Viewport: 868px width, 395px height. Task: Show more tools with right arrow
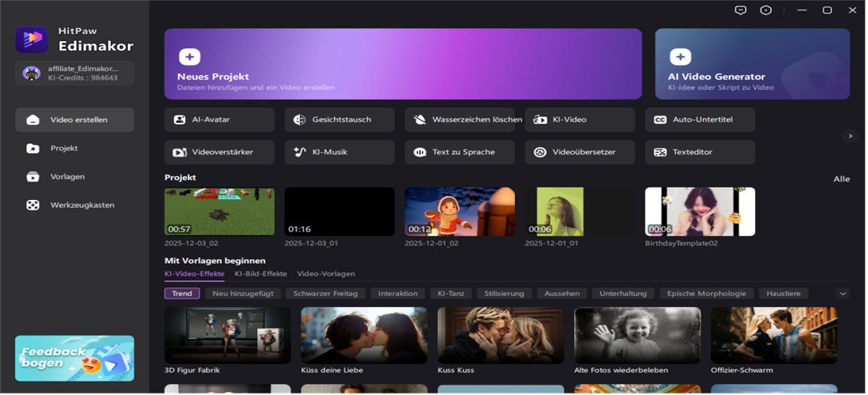850,136
